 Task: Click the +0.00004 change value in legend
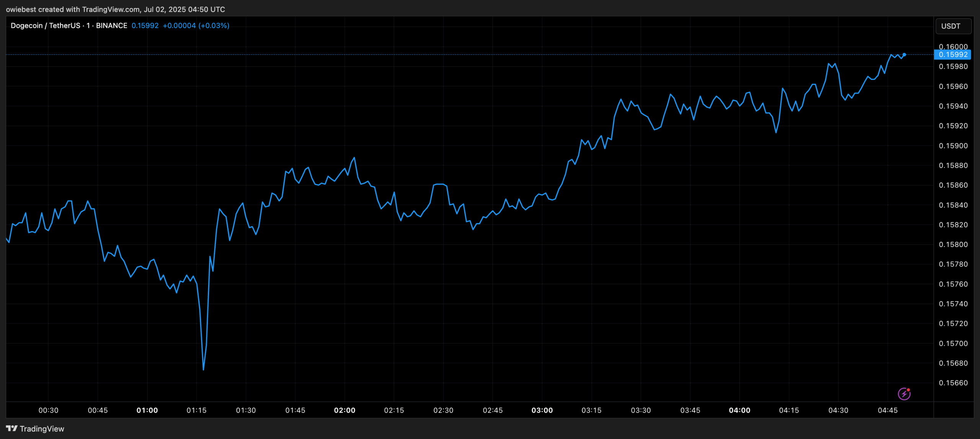coord(179,26)
